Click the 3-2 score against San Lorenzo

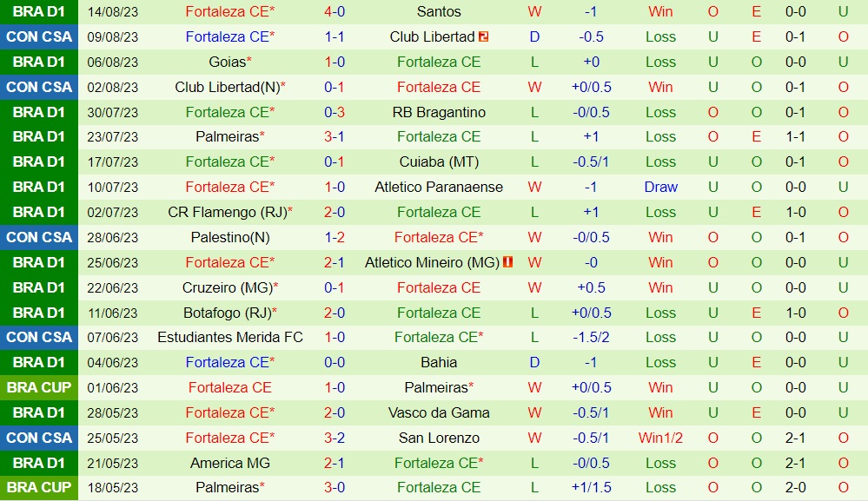[x=335, y=438]
